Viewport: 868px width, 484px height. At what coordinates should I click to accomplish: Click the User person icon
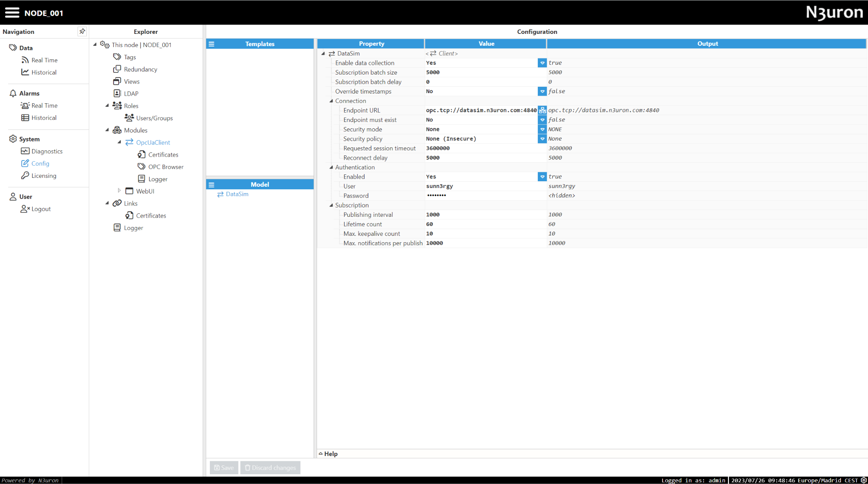(x=13, y=196)
